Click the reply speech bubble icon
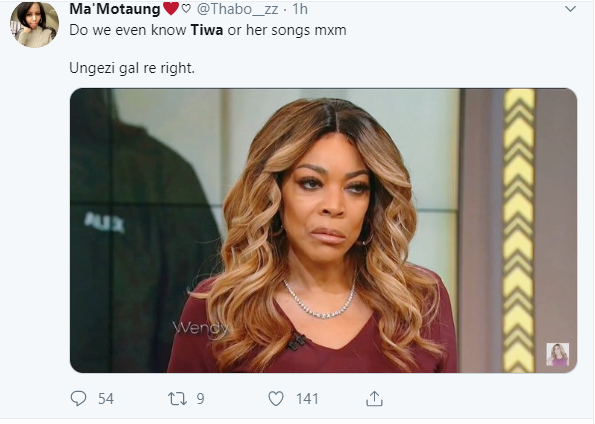Screen dimensions: 595x424 pyautogui.click(x=79, y=399)
